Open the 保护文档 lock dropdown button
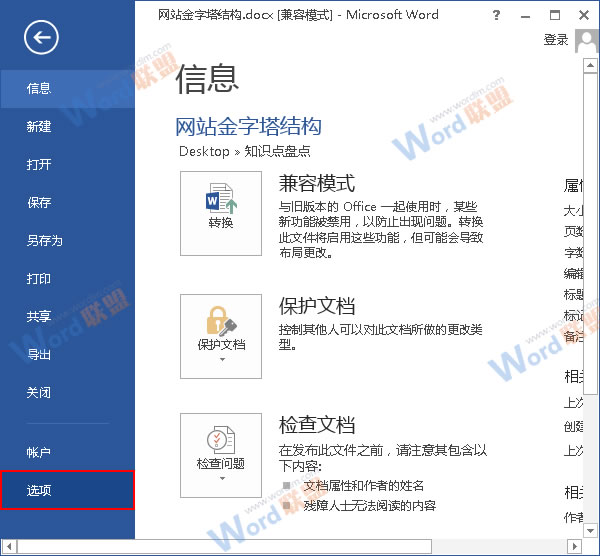This screenshot has height=556, width=600. pyautogui.click(x=221, y=336)
